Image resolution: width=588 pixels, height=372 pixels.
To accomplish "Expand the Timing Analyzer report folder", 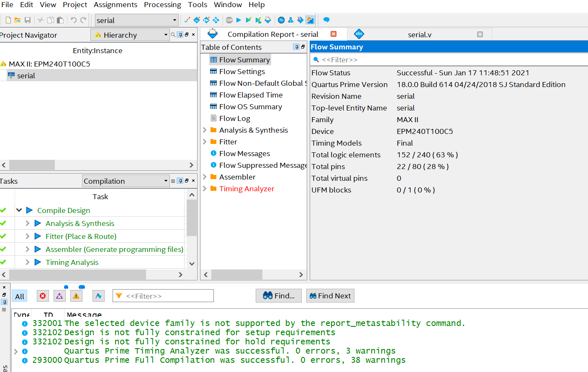I will 205,188.
